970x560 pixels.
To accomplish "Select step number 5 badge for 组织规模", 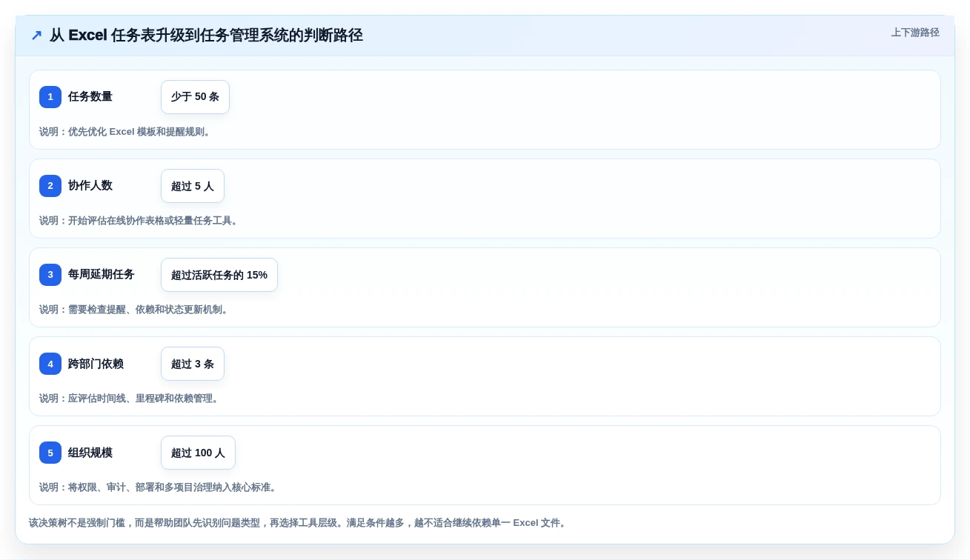I will [50, 453].
